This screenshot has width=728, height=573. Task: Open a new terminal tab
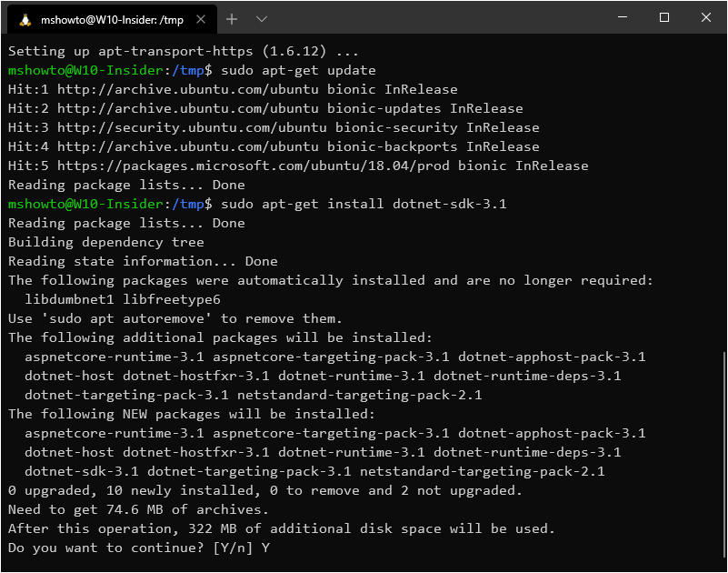[x=231, y=19]
